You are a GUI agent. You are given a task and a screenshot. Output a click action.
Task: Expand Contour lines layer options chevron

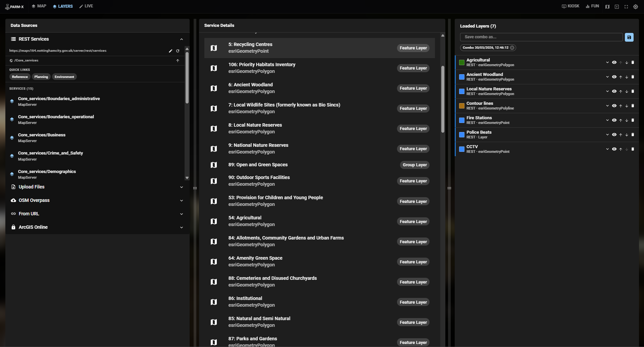(x=607, y=106)
